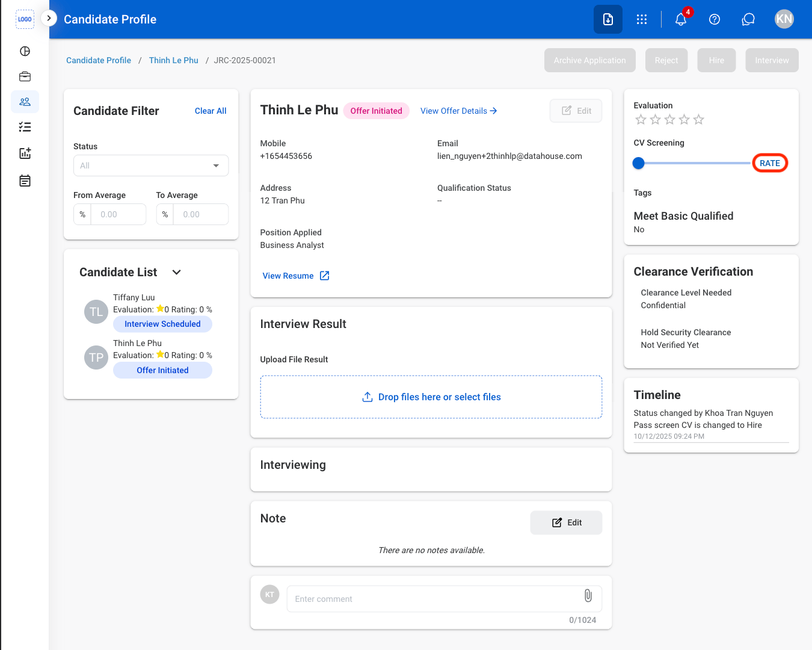Select the candidates people sidebar icon
Image resolution: width=812 pixels, height=650 pixels.
click(x=25, y=102)
